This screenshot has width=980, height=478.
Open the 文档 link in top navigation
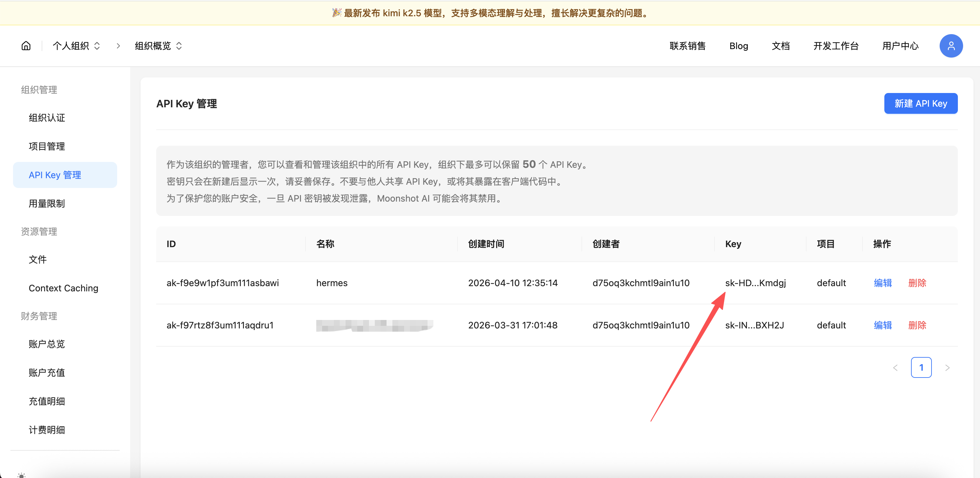781,46
